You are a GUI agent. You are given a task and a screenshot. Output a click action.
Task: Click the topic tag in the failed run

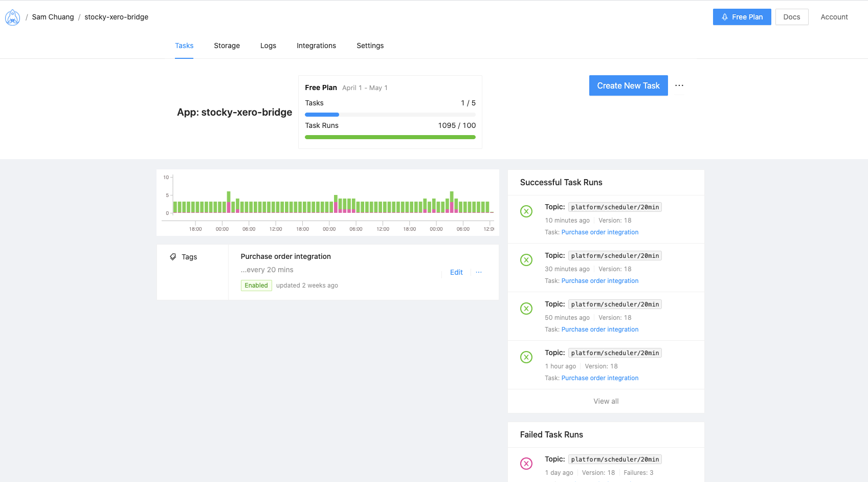point(615,459)
